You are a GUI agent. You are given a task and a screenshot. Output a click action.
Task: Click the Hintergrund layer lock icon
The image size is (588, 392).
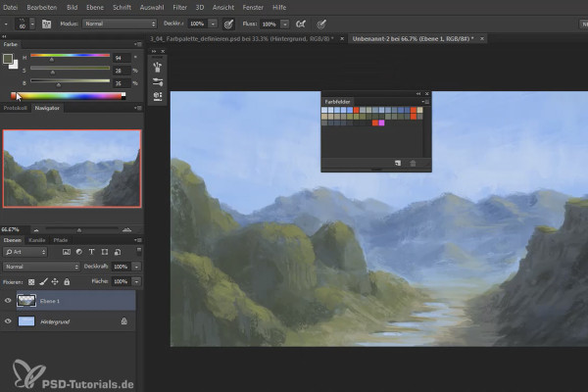click(123, 321)
